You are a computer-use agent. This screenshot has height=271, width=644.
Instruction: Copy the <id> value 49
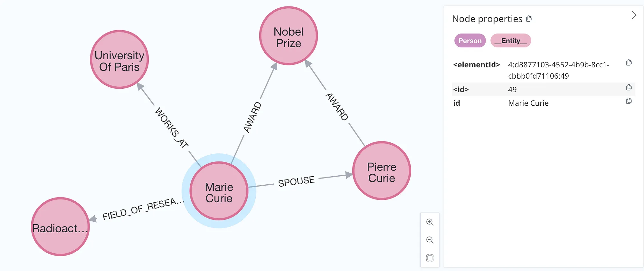629,87
